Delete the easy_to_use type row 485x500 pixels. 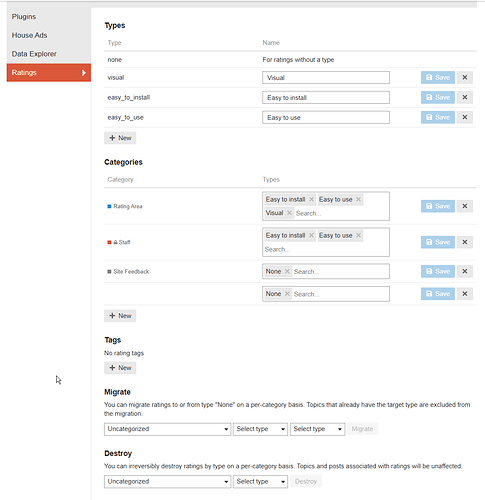464,117
